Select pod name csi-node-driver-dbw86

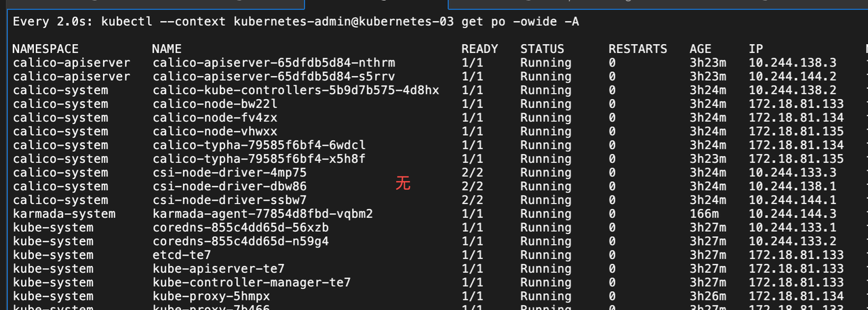(x=229, y=186)
